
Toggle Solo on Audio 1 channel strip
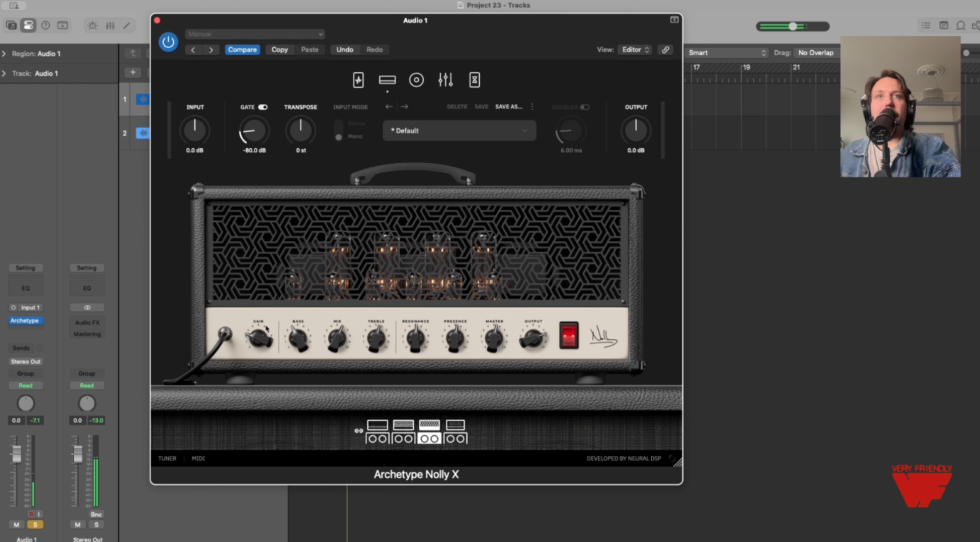35,524
